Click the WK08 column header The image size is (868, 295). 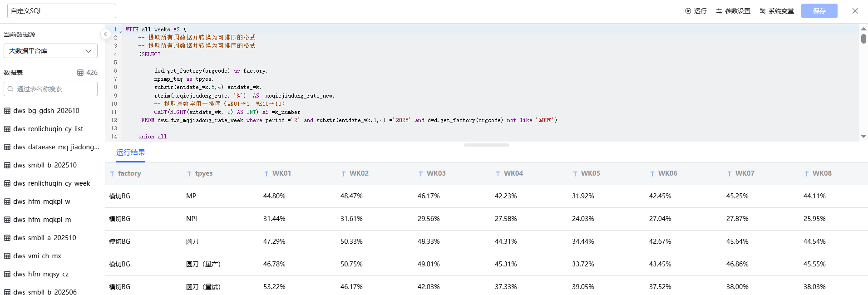tap(822, 173)
